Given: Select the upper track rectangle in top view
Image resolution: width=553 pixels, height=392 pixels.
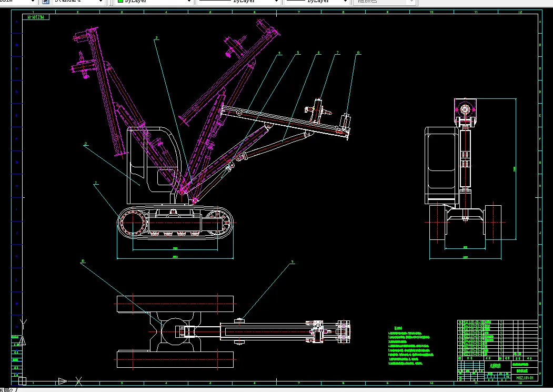Looking at the screenshot, I should coord(175,304).
